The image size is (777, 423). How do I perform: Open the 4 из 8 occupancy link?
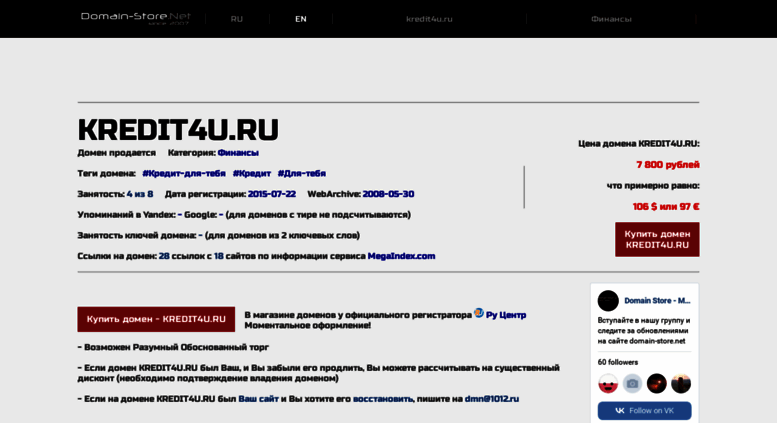click(x=140, y=194)
